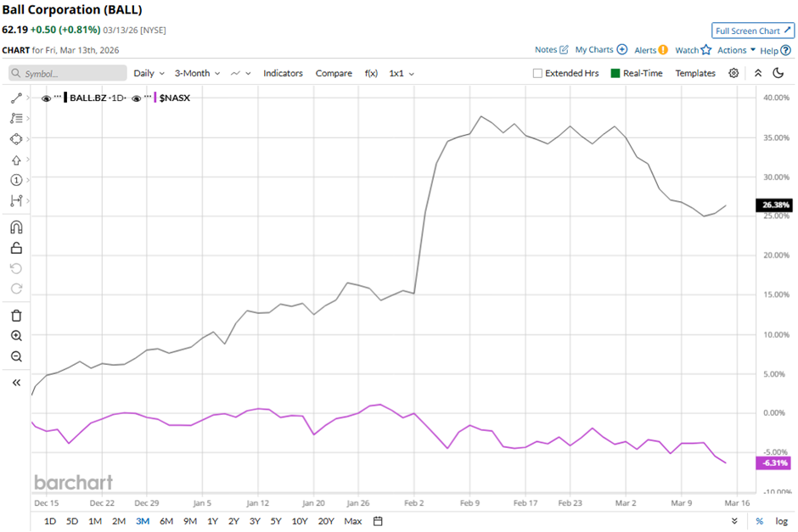Click the lock drawings padlock icon

(x=15, y=248)
